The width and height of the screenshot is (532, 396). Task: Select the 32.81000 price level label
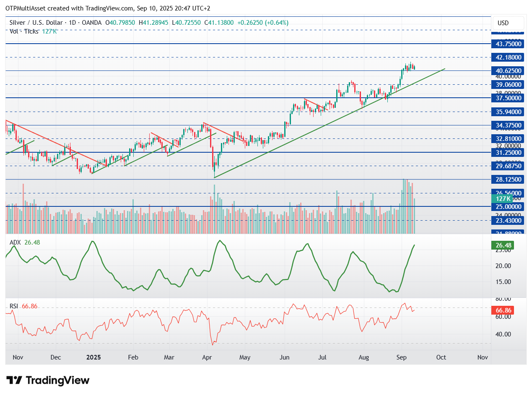508,138
